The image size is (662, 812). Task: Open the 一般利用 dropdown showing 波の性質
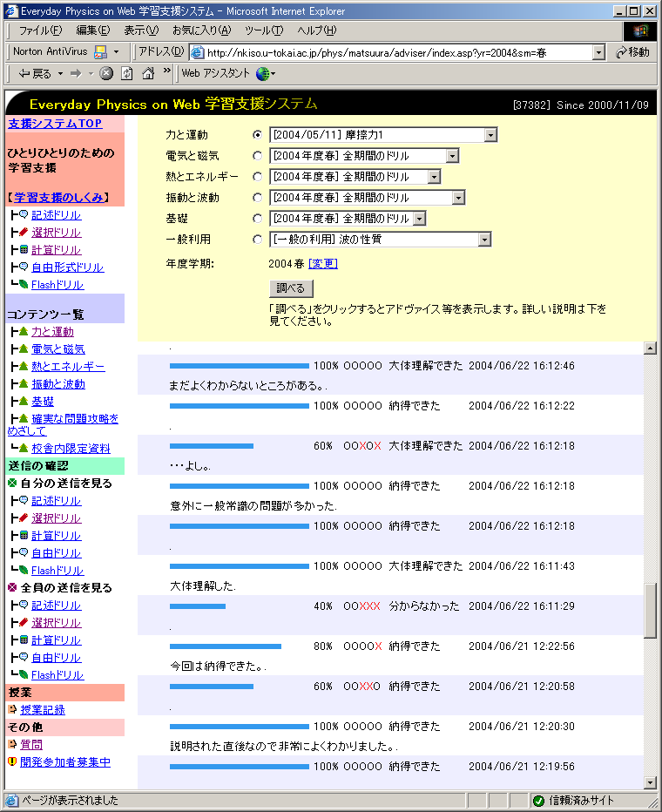click(380, 240)
